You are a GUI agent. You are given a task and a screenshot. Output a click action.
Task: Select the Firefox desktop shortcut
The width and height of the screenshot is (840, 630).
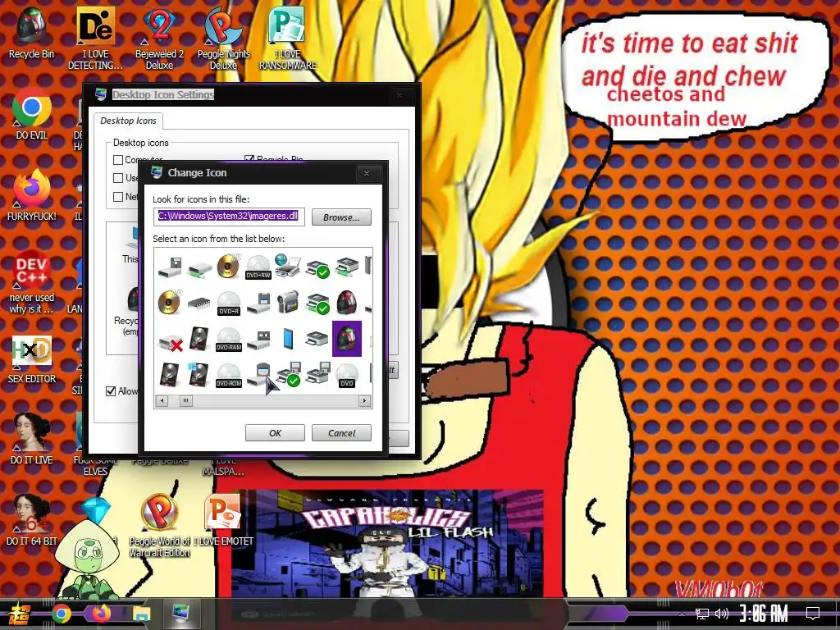(x=32, y=195)
